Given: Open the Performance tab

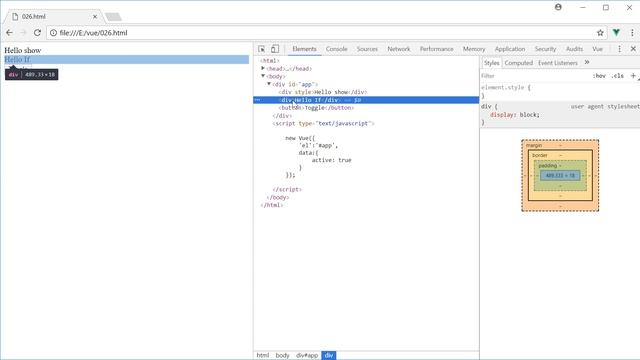Looking at the screenshot, I should click(436, 49).
